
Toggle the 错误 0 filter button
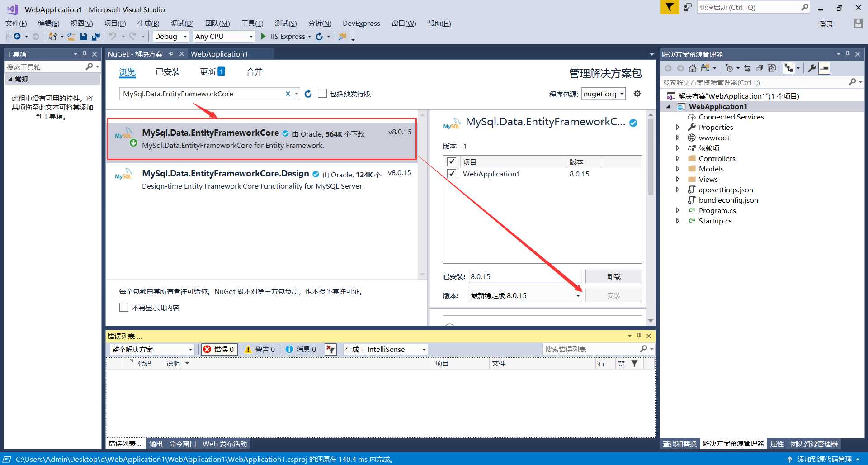tap(219, 349)
